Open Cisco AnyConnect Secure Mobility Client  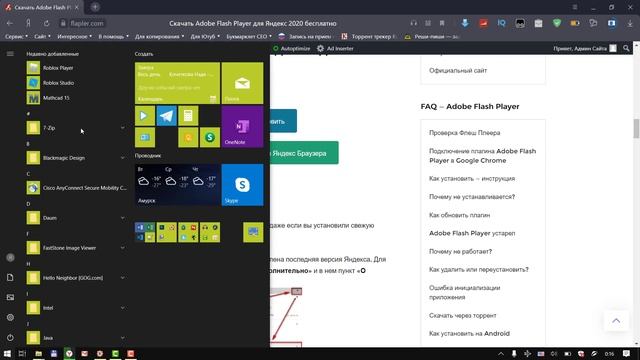[76, 188]
